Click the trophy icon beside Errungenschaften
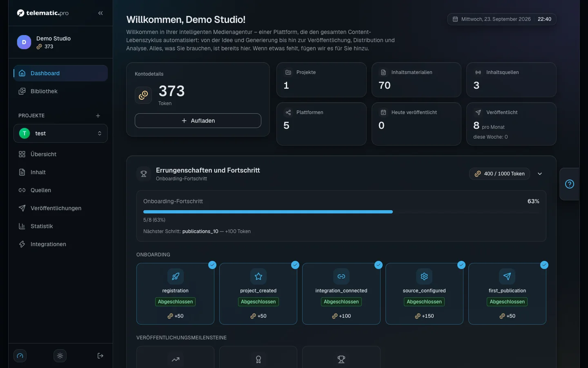Image resolution: width=588 pixels, height=368 pixels. 144,174
